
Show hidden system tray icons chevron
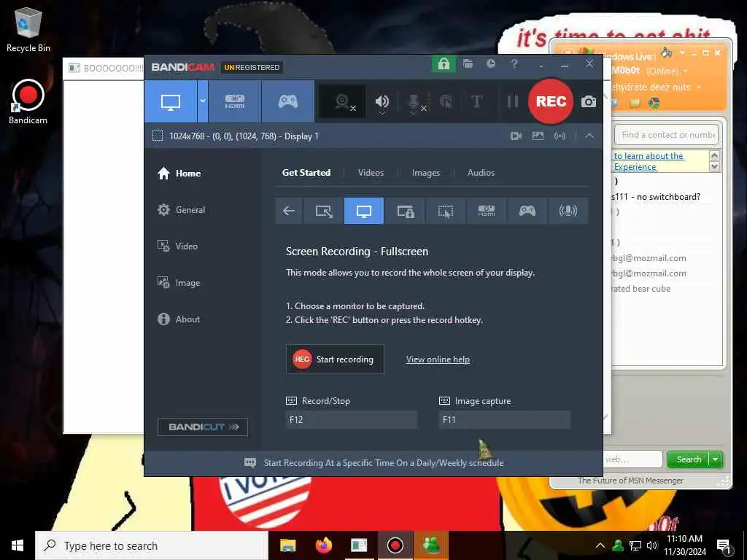tap(600, 545)
